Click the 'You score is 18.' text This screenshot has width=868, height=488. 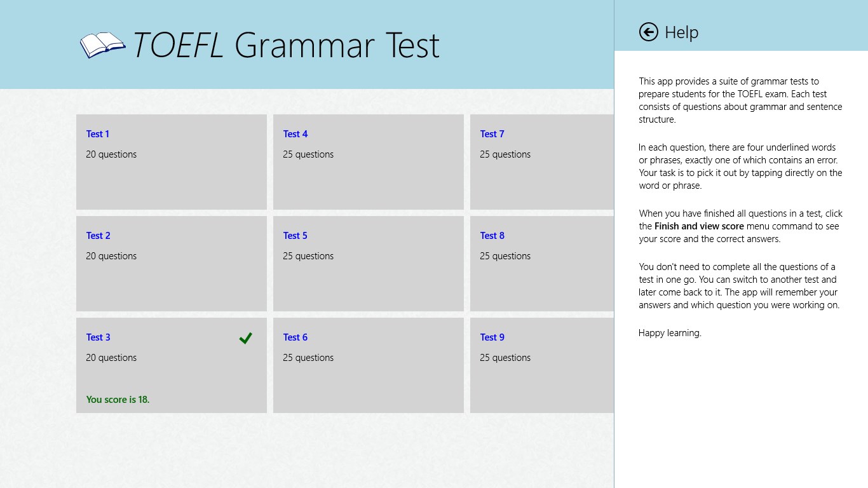(118, 400)
